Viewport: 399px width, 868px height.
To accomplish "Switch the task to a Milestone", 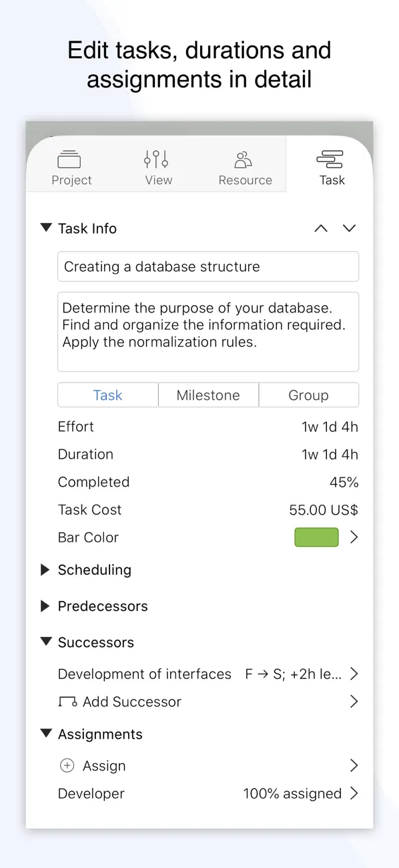I will tap(208, 395).
